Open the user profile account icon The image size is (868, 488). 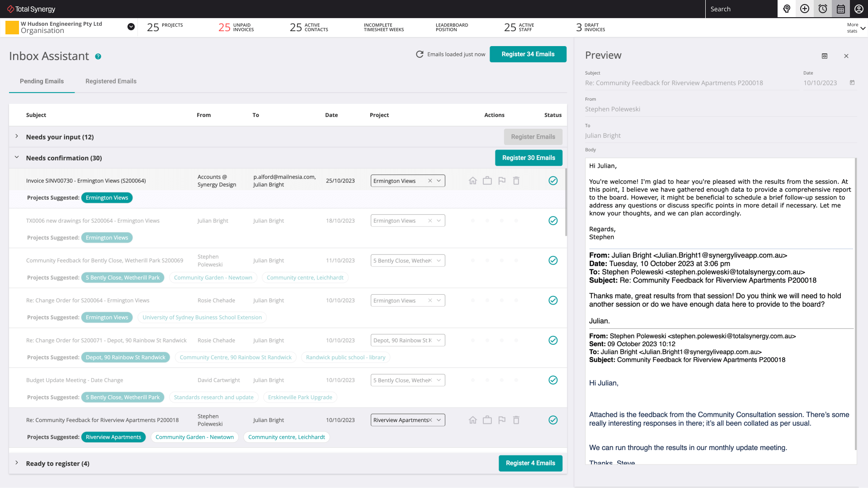pos(858,9)
